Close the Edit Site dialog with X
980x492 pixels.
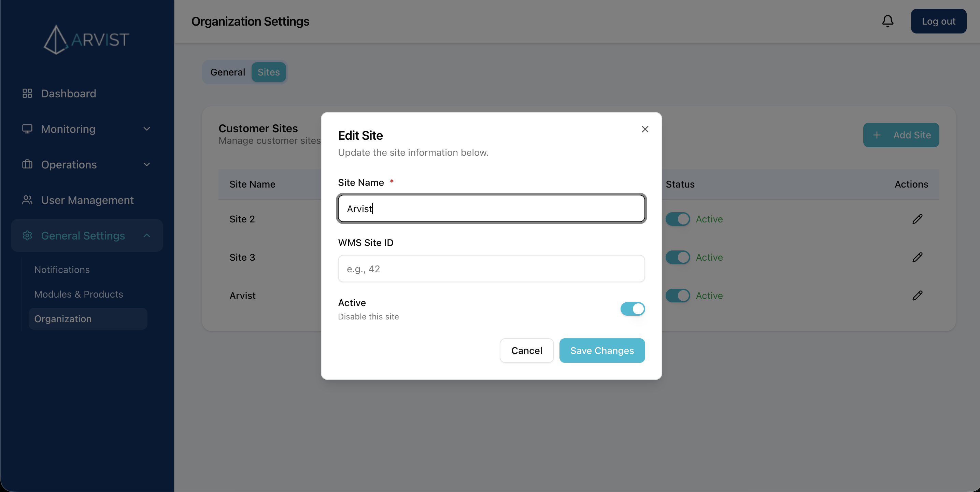(645, 129)
